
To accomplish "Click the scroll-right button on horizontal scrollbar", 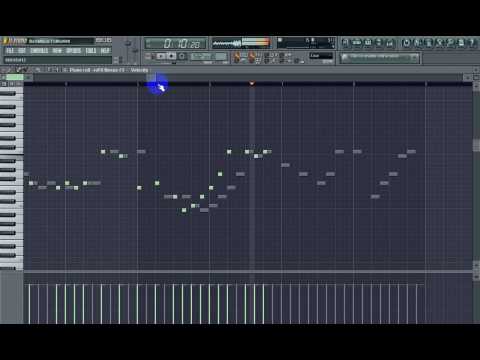I will pos(468,77).
